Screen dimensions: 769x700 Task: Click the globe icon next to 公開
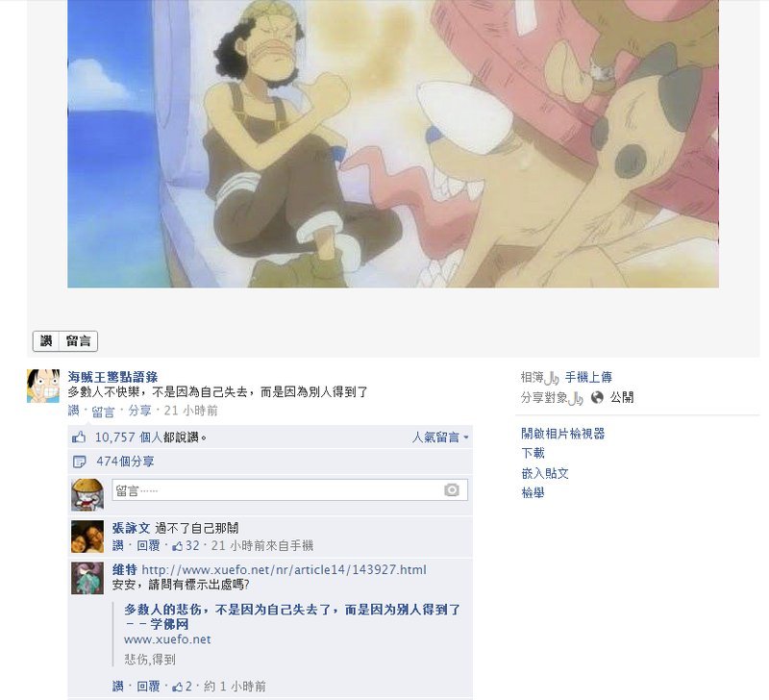coord(597,397)
